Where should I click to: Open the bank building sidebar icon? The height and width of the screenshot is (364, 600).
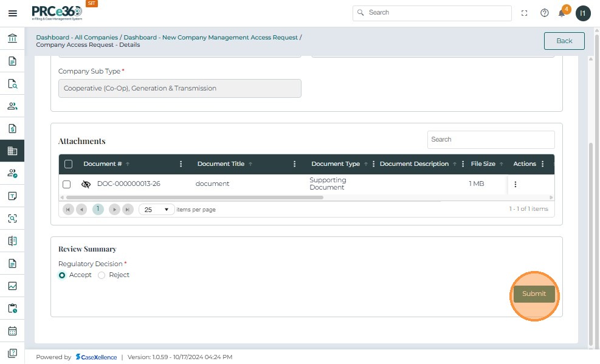(x=12, y=38)
